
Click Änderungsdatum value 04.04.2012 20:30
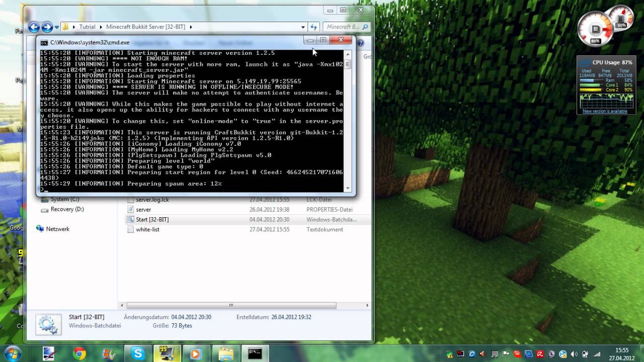coord(191,317)
